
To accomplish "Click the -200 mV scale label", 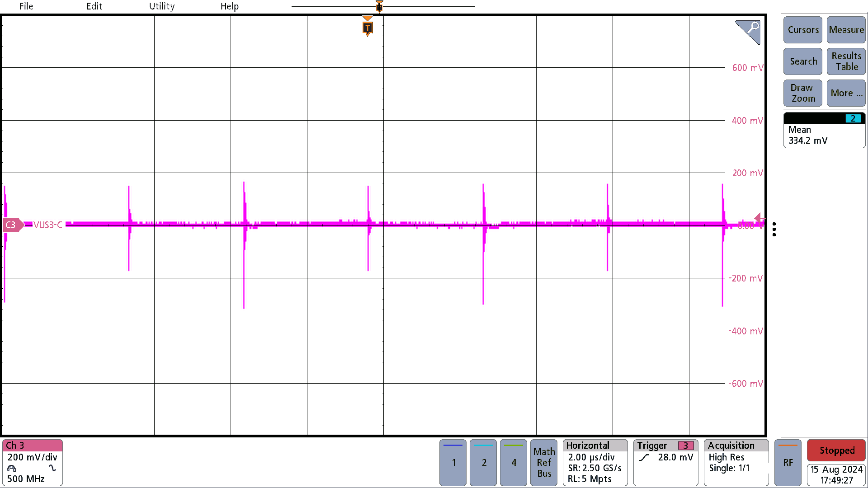I will click(x=745, y=278).
